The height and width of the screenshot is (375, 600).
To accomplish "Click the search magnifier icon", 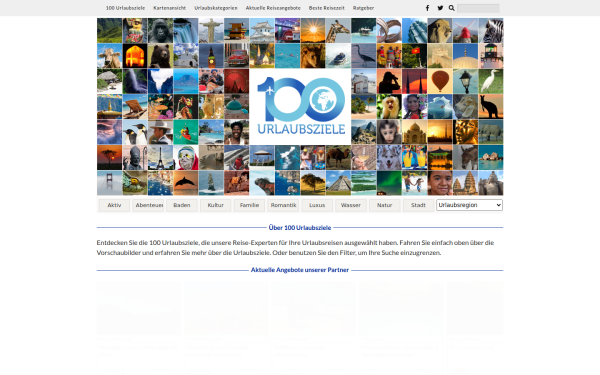I will 452,8.
